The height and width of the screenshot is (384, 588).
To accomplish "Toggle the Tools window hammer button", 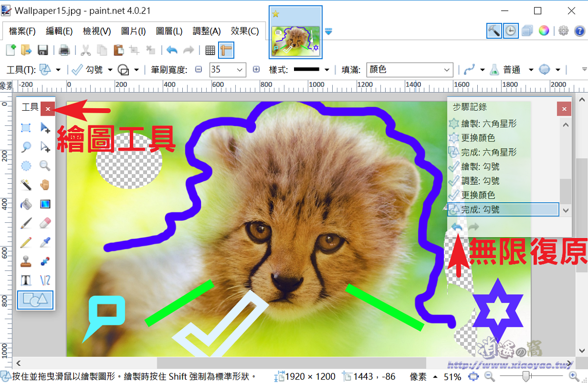I will [494, 30].
